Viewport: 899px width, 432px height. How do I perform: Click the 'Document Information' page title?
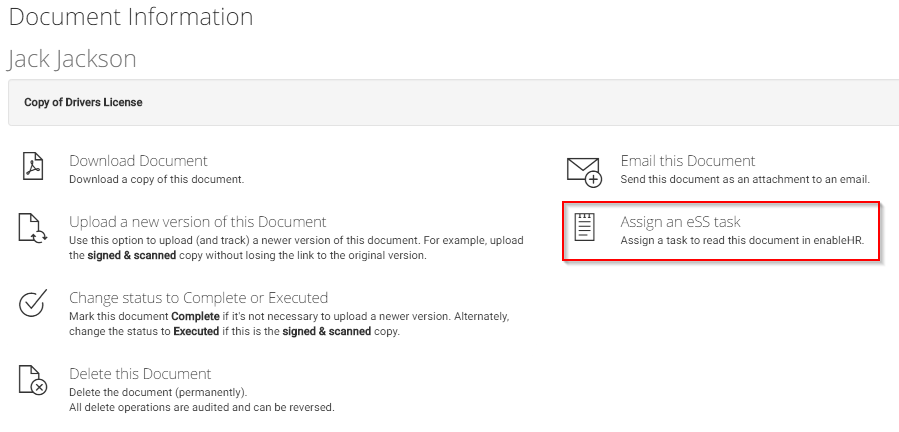(x=130, y=17)
